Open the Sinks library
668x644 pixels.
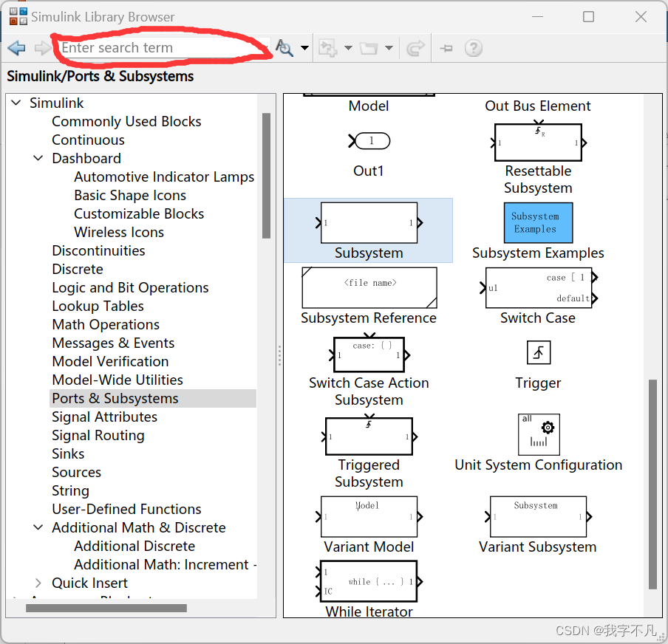[x=68, y=453]
